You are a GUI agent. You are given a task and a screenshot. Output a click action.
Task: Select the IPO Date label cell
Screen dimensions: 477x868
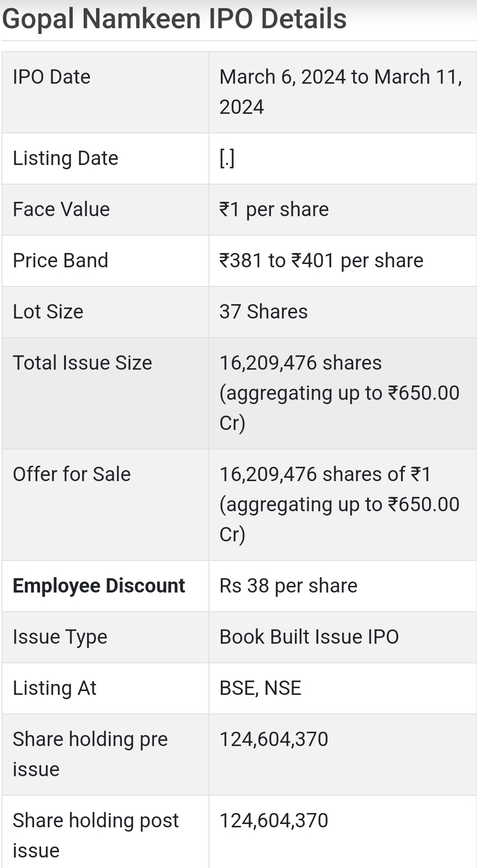coord(52,77)
